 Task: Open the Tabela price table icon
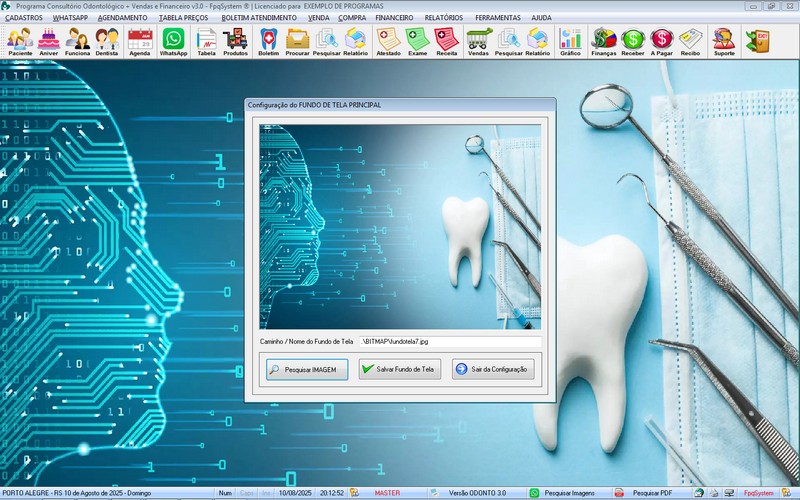pyautogui.click(x=206, y=41)
